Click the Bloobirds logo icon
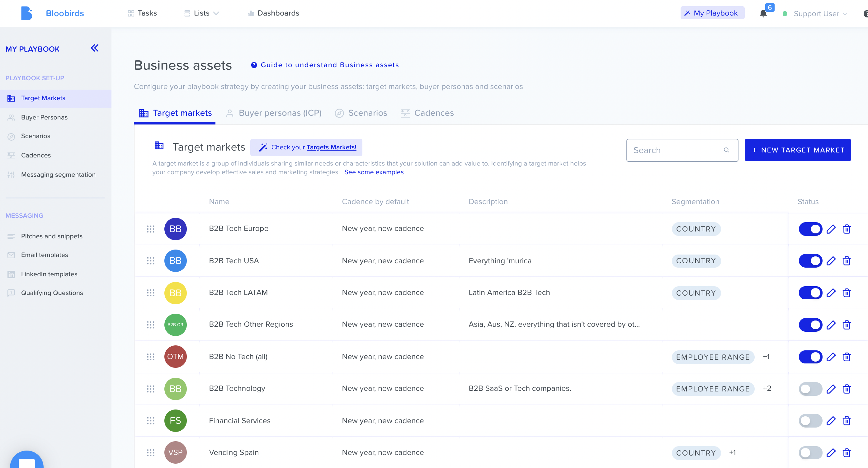The height and width of the screenshot is (468, 868). pos(27,13)
